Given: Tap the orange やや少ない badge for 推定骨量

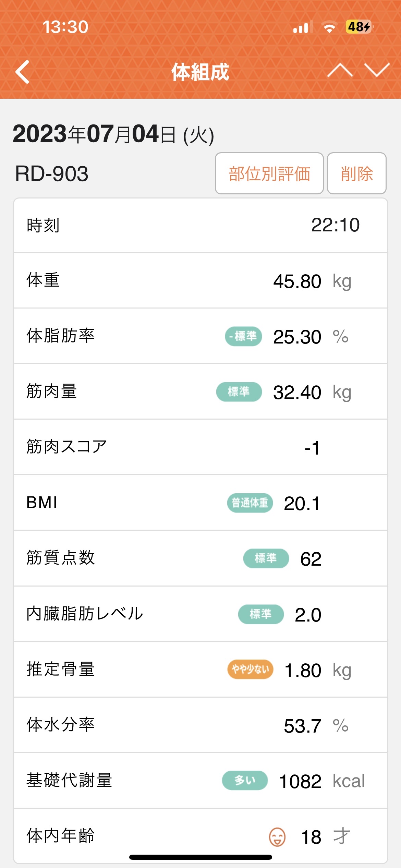Looking at the screenshot, I should click(x=250, y=669).
